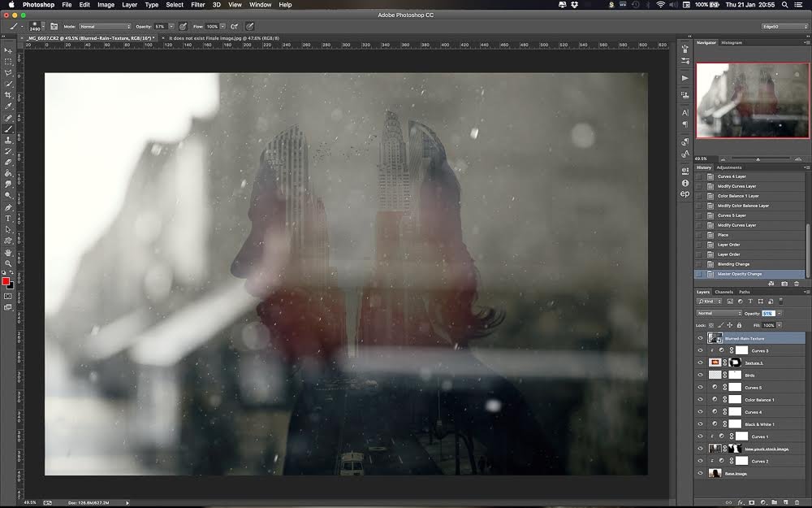The width and height of the screenshot is (812, 508).
Task: Open the Filter menu
Action: click(x=197, y=5)
